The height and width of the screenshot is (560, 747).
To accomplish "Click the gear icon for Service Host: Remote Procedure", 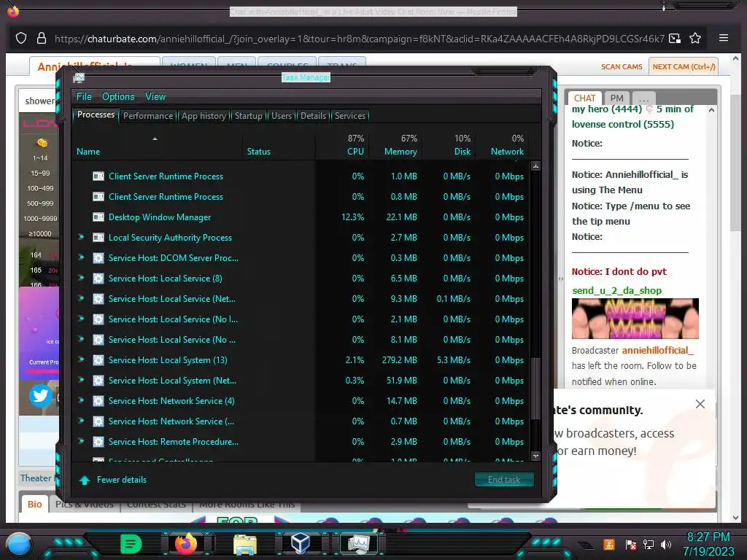I will point(98,442).
